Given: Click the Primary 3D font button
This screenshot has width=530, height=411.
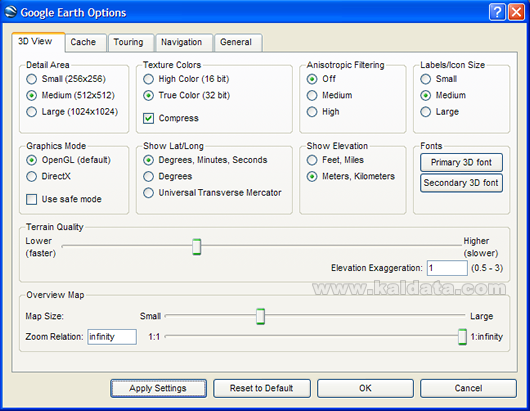Looking at the screenshot, I should click(461, 163).
